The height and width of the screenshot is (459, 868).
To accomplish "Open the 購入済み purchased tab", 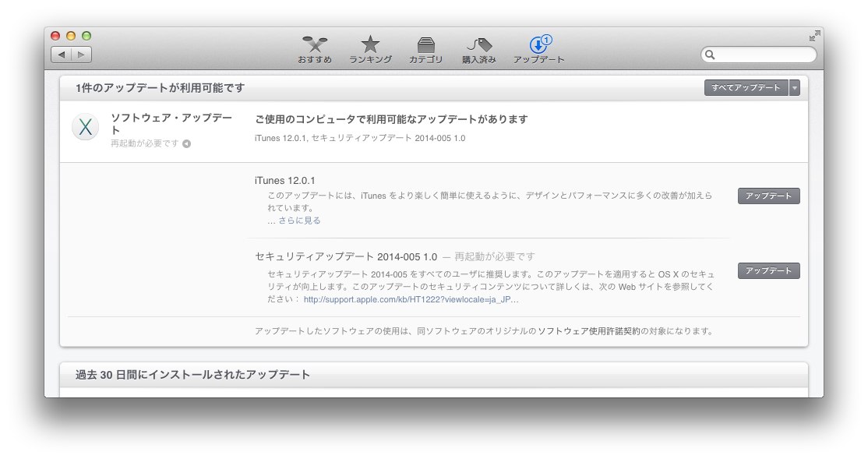I will click(479, 50).
